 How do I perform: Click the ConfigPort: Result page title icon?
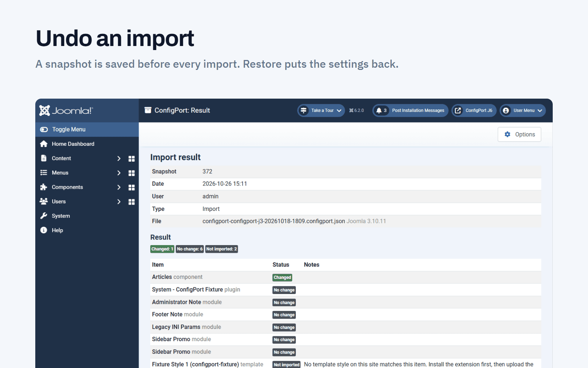pos(148,110)
